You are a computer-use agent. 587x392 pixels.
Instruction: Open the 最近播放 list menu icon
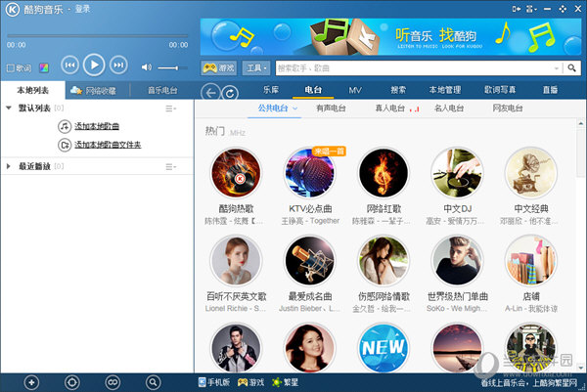pyautogui.click(x=170, y=166)
